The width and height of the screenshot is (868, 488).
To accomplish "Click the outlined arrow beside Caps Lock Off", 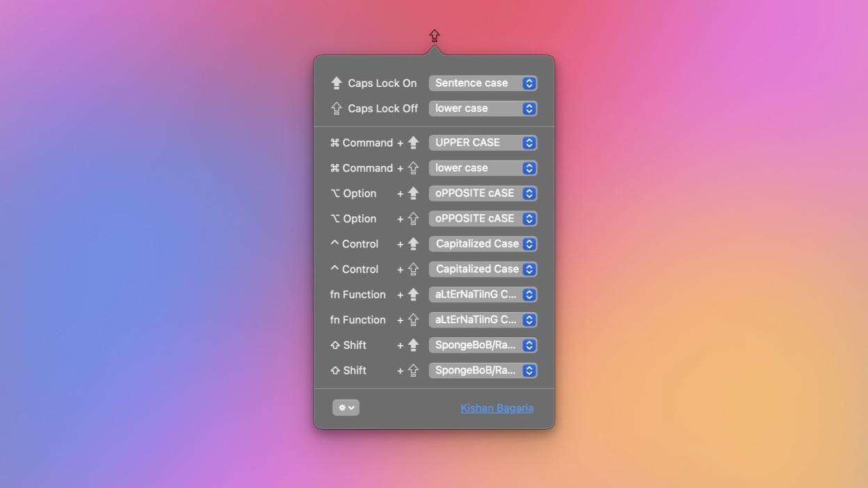I will pyautogui.click(x=337, y=108).
